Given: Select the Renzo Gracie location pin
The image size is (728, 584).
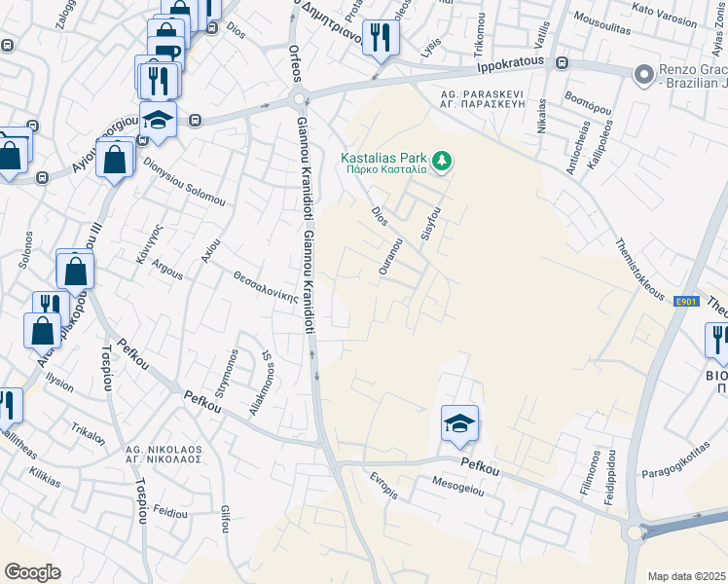Looking at the screenshot, I should point(644,75).
